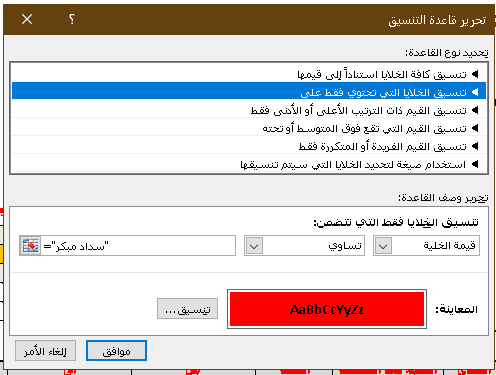Click the موافق OK button
The height and width of the screenshot is (375, 496).
pyautogui.click(x=116, y=350)
